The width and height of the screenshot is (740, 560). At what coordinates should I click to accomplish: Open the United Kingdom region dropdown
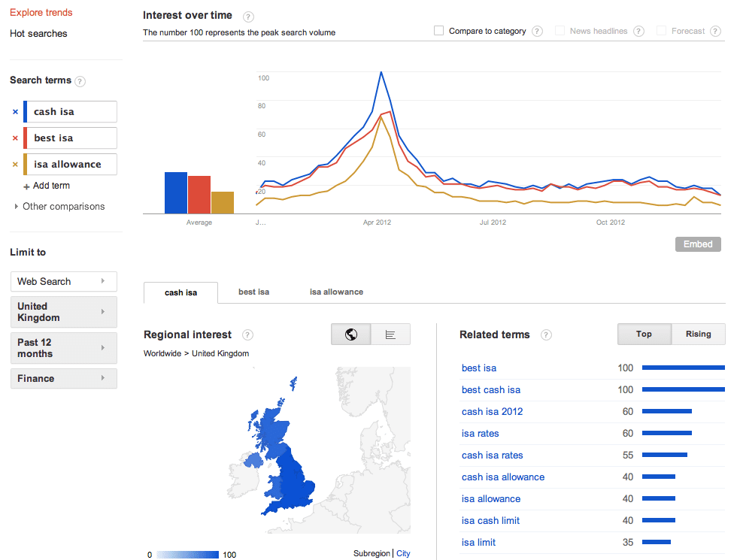tap(64, 312)
